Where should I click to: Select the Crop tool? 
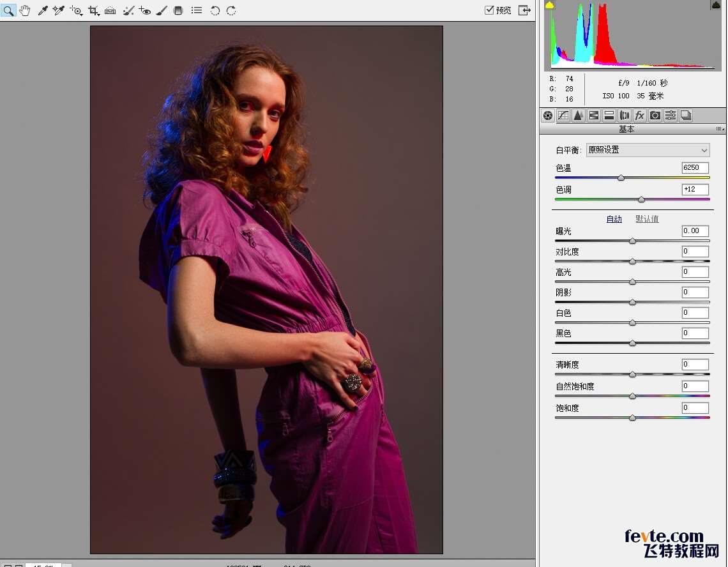[94, 10]
